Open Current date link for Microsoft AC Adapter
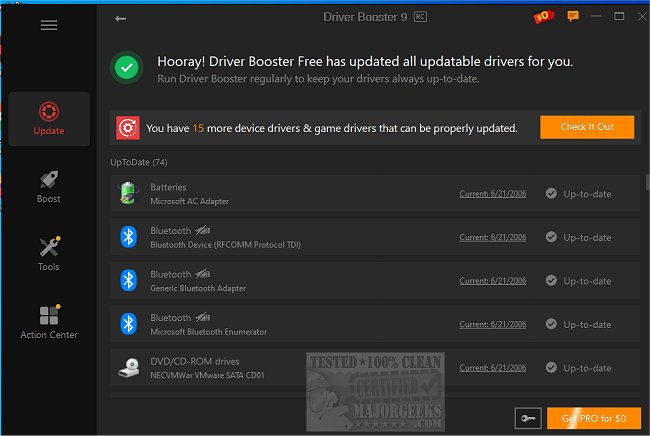Screen dimensions: 650x436 coord(492,194)
